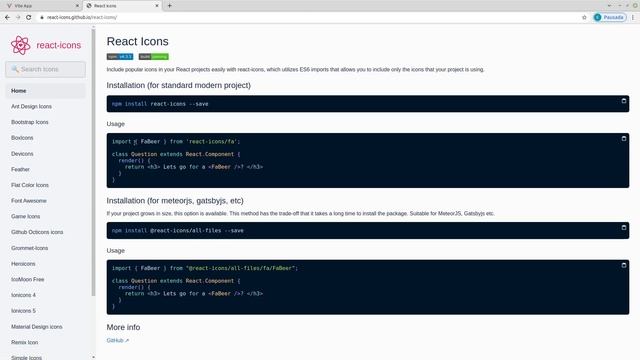Click the 'react-icons/fa' import string
The height and width of the screenshot is (360, 640).
[x=211, y=142]
